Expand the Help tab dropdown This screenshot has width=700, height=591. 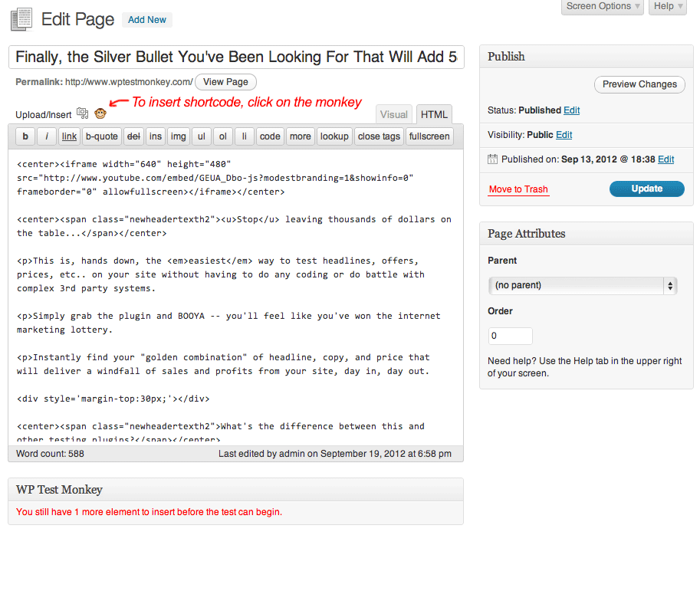click(667, 6)
